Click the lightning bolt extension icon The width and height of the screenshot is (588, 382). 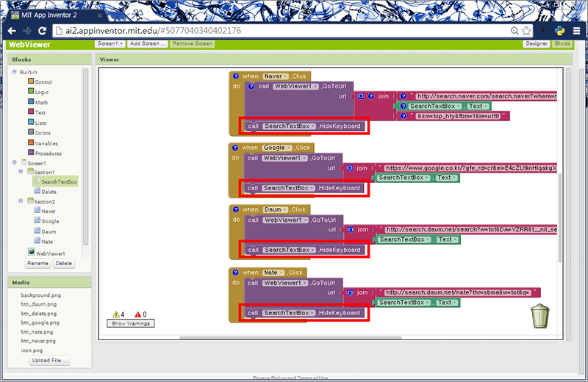[x=543, y=31]
